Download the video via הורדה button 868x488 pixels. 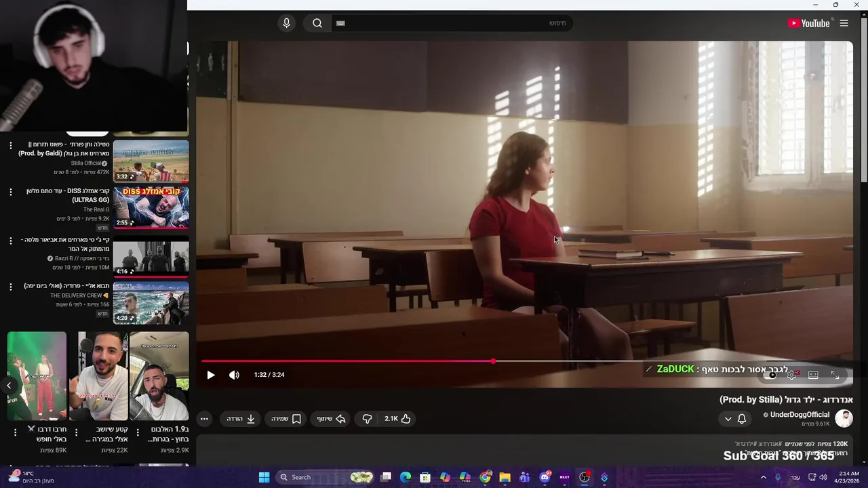point(241,419)
